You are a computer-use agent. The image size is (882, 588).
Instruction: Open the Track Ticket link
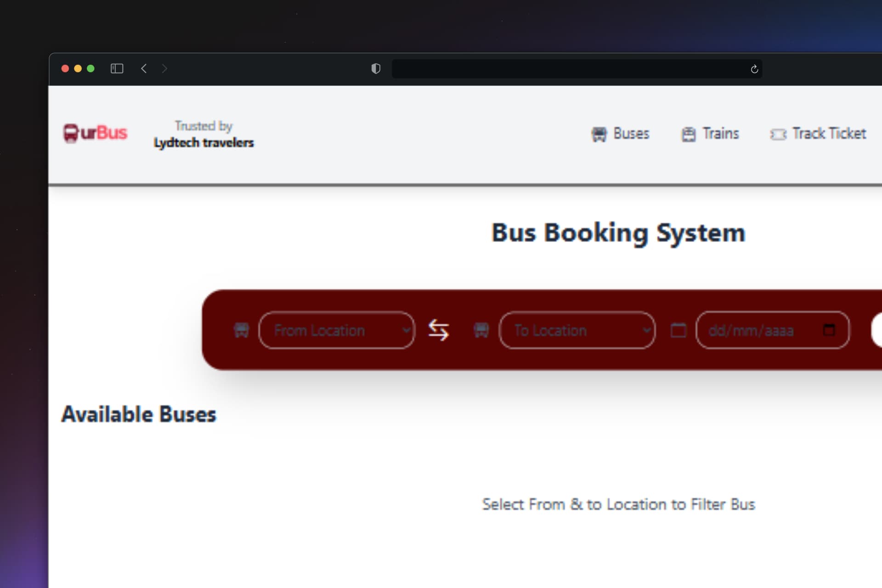click(829, 134)
